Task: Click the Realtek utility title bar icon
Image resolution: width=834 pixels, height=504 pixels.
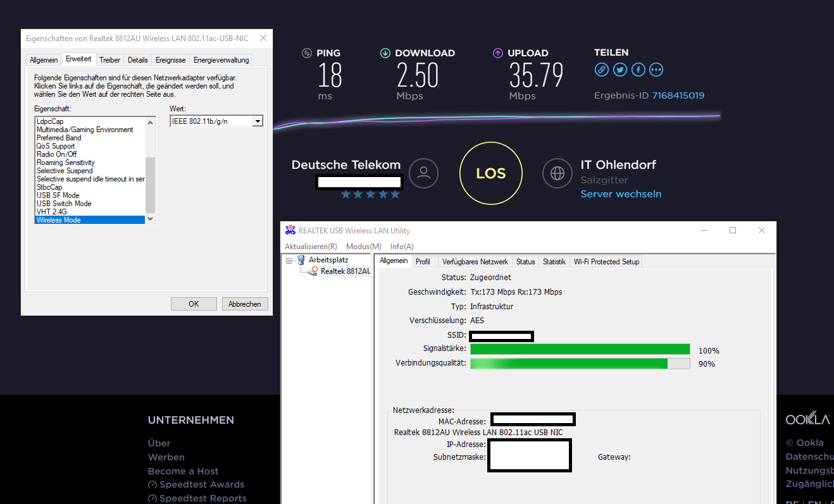Action: pyautogui.click(x=290, y=230)
